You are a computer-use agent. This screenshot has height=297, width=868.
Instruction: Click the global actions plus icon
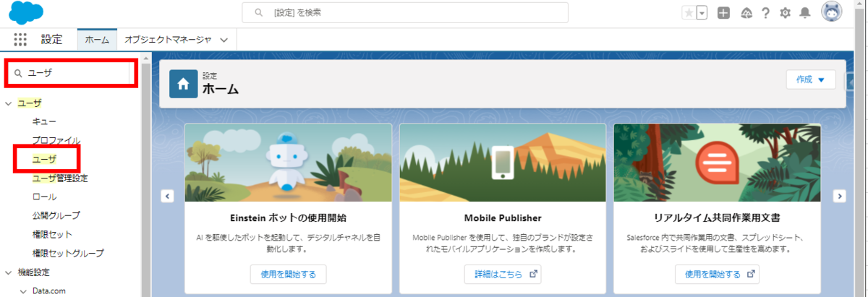pos(723,13)
